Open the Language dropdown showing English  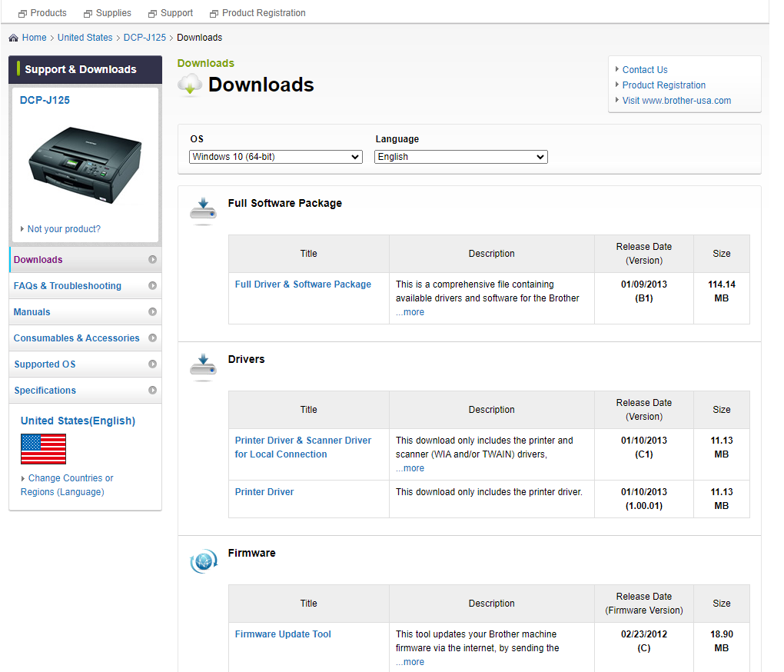coord(461,157)
